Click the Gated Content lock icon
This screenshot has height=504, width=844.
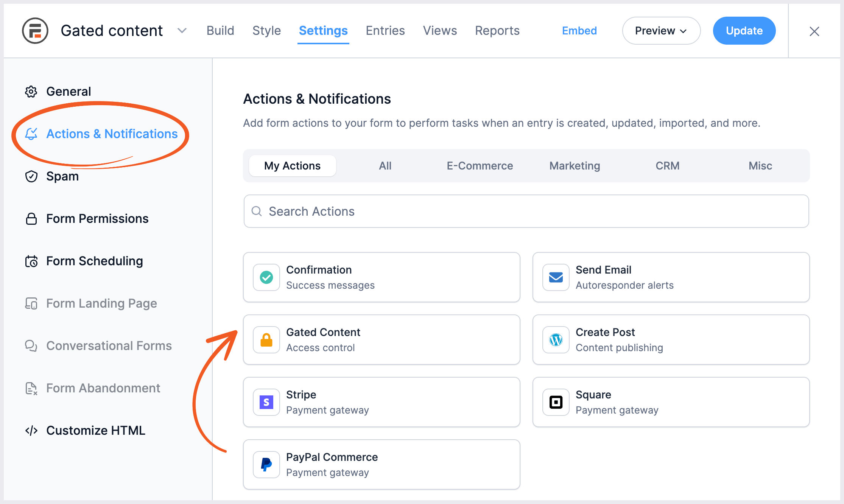pyautogui.click(x=266, y=340)
